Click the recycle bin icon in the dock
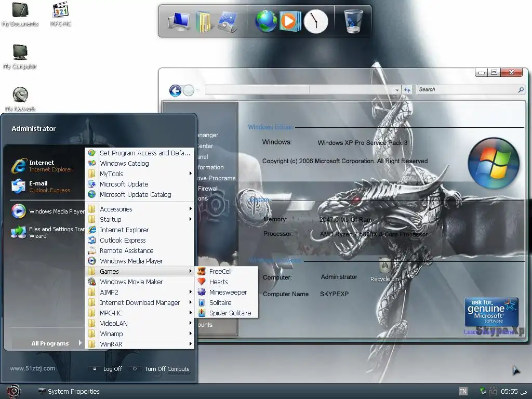This screenshot has height=399, width=532. pyautogui.click(x=353, y=21)
